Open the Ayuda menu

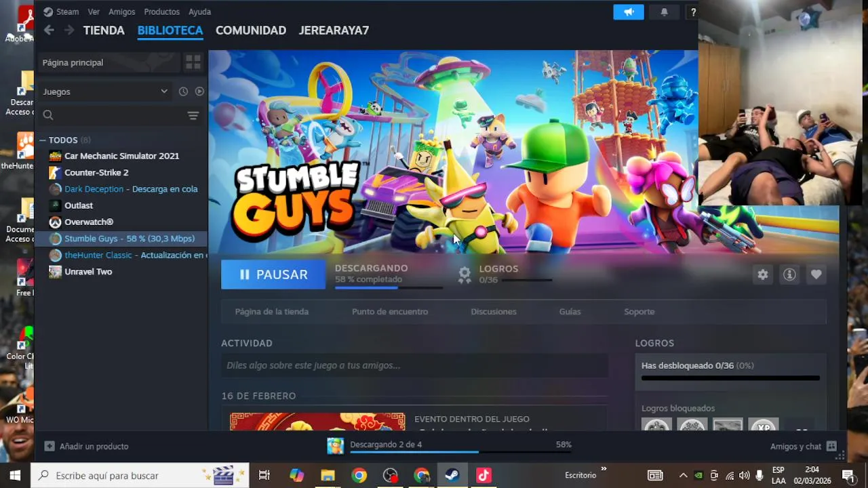(199, 12)
